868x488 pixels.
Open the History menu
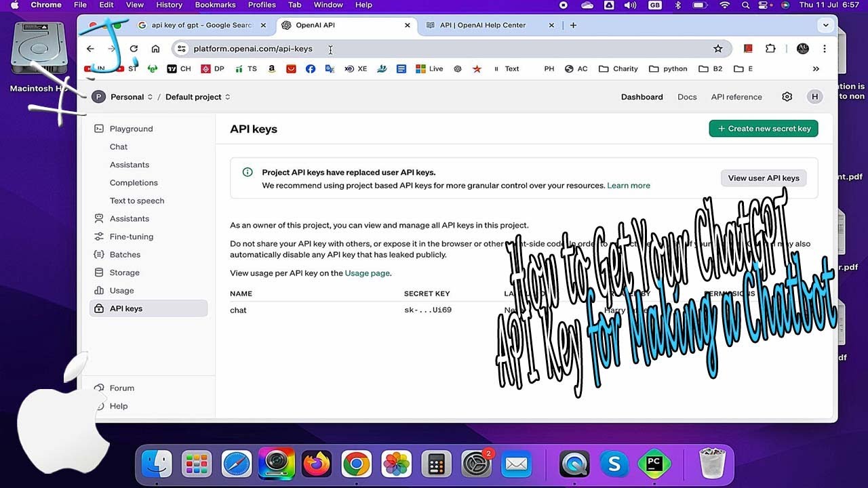coord(169,5)
